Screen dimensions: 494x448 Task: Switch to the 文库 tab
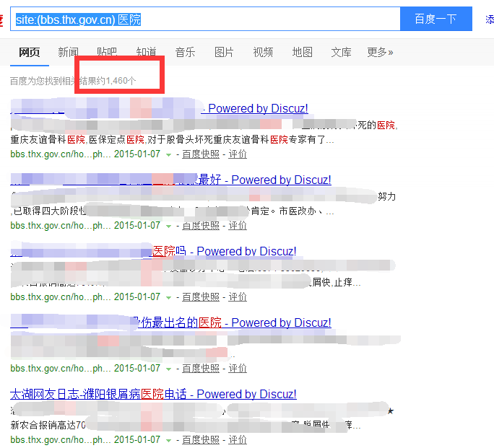click(x=341, y=52)
